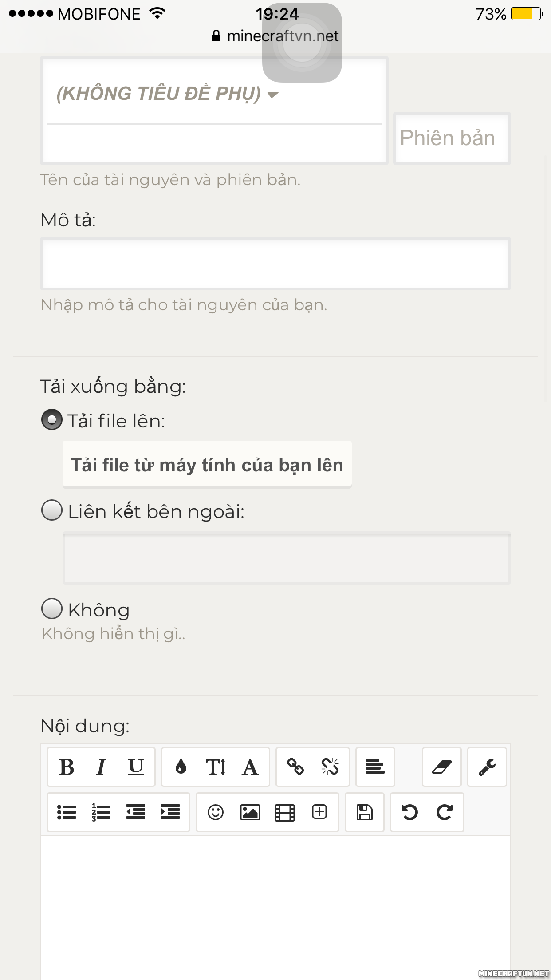Click the unlink icon in the editor

point(330,767)
